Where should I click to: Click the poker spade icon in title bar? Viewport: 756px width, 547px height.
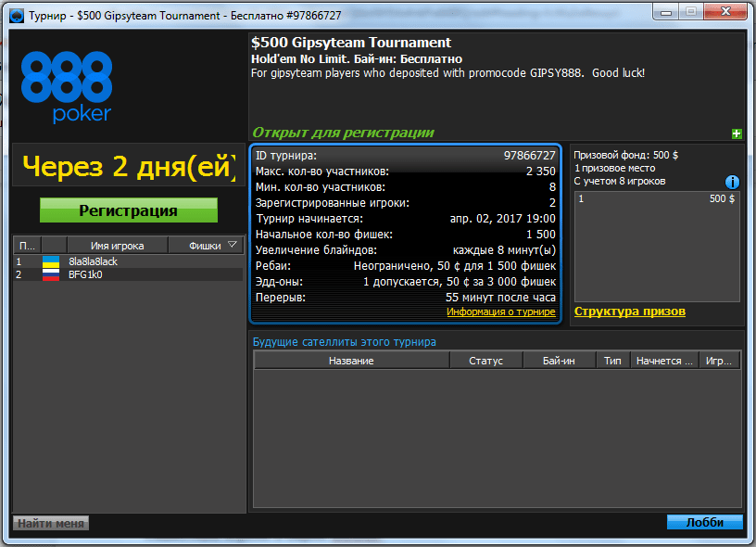pos(17,16)
